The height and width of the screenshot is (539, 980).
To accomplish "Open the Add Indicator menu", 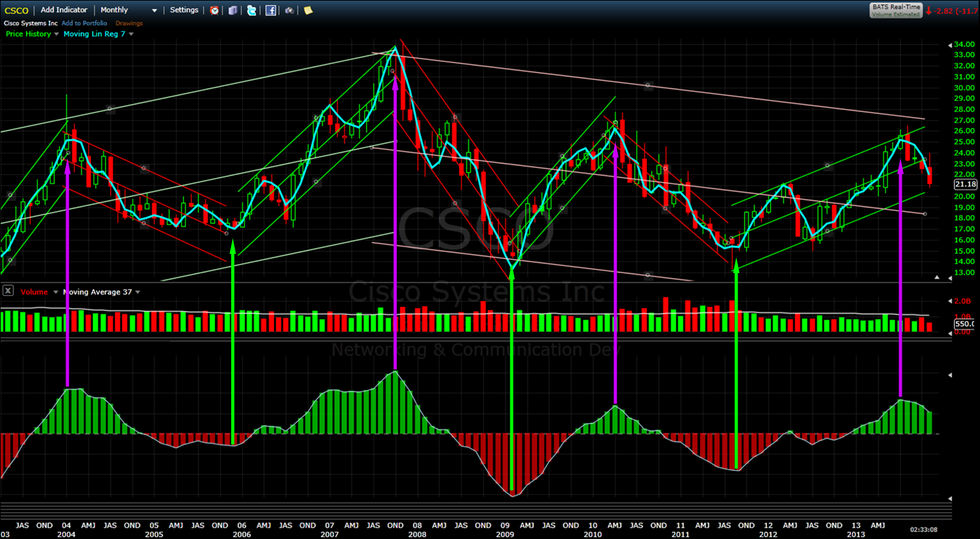I will (x=64, y=10).
